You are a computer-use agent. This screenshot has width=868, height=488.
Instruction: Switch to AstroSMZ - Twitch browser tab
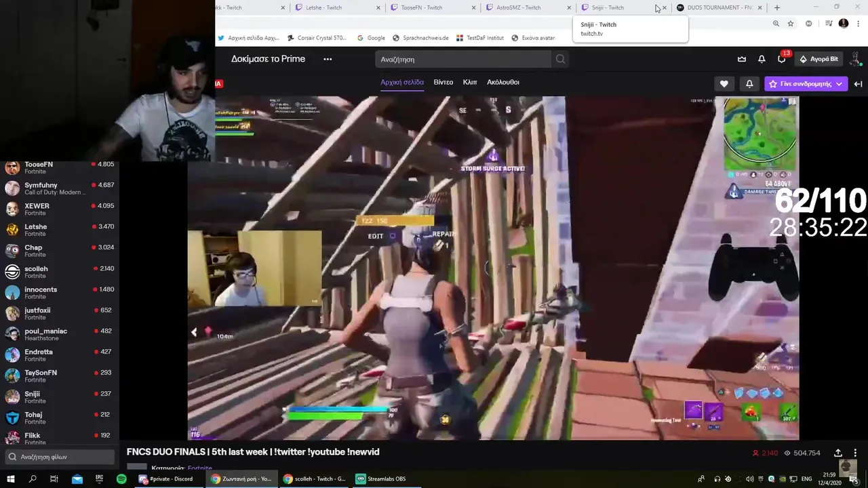[x=529, y=7]
